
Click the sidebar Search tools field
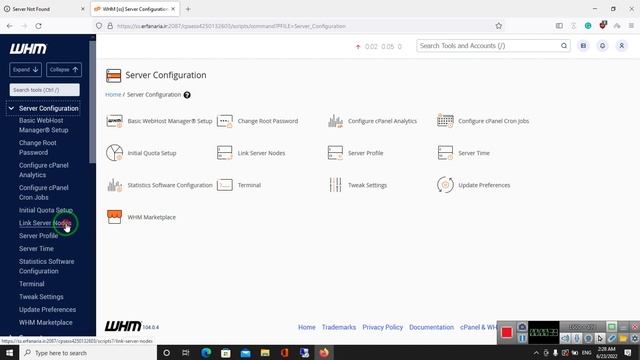tap(44, 90)
